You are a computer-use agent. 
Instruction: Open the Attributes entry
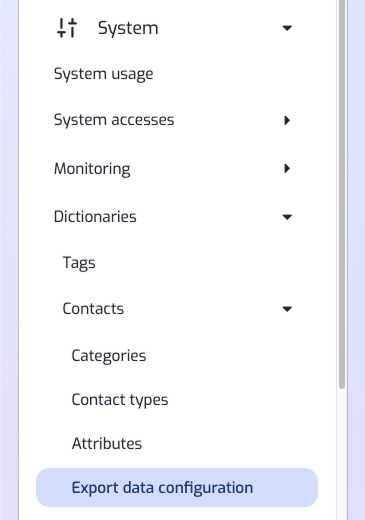point(107,444)
